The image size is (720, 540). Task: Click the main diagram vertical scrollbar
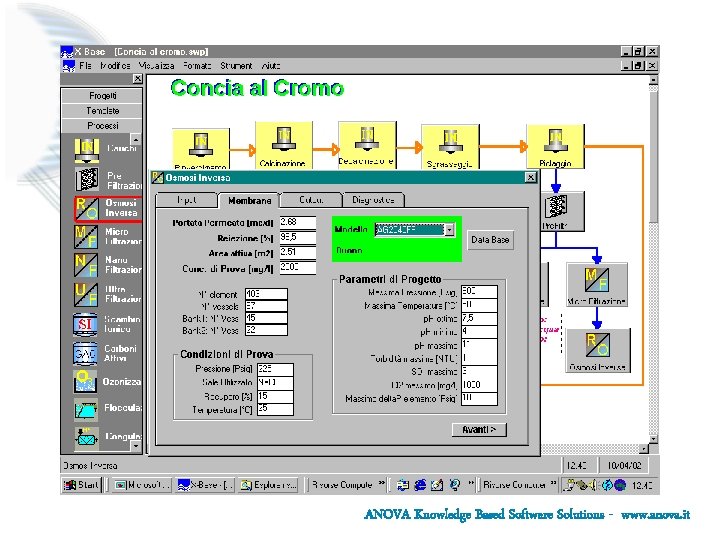pyautogui.click(x=653, y=259)
